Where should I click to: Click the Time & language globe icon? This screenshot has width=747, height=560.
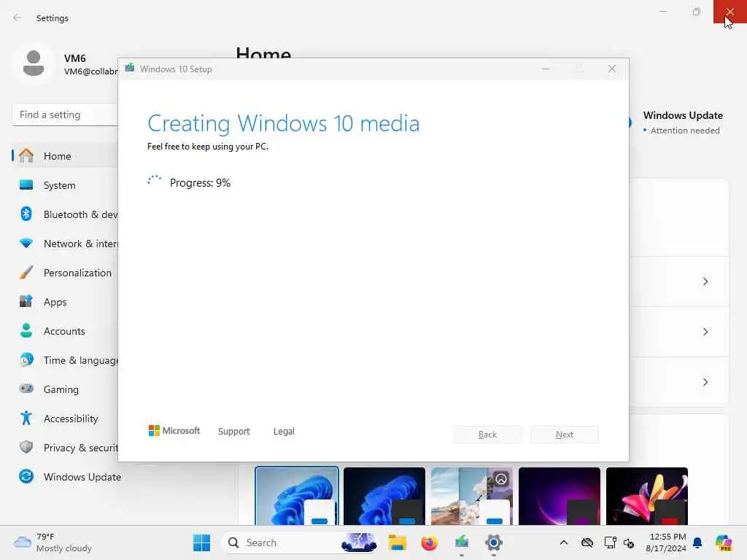coord(26,359)
